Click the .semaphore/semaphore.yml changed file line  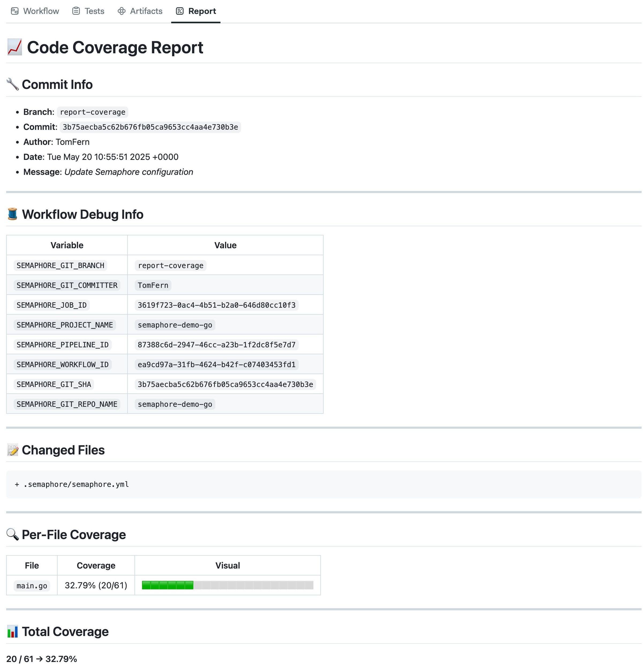(x=72, y=484)
